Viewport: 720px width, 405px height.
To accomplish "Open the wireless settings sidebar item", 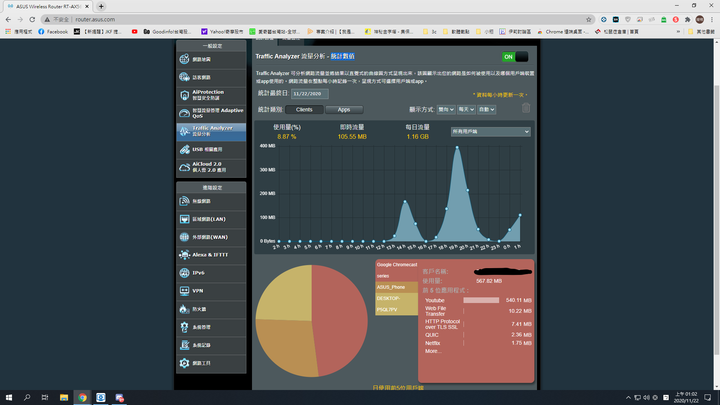I will [211, 201].
